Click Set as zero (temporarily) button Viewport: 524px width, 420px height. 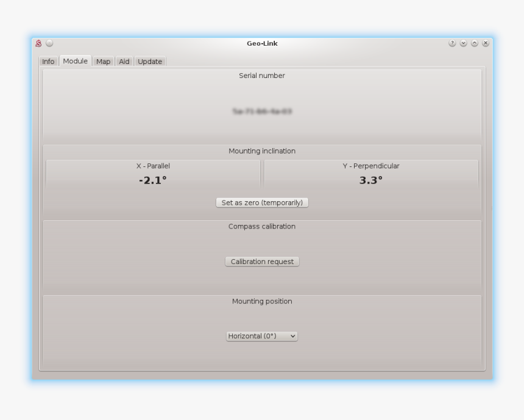[262, 202]
